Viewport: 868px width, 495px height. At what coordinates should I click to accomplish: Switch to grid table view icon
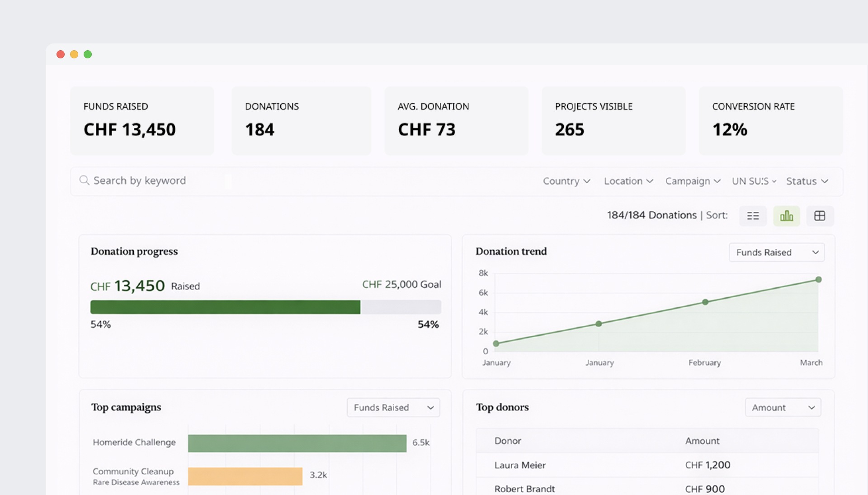click(x=820, y=216)
